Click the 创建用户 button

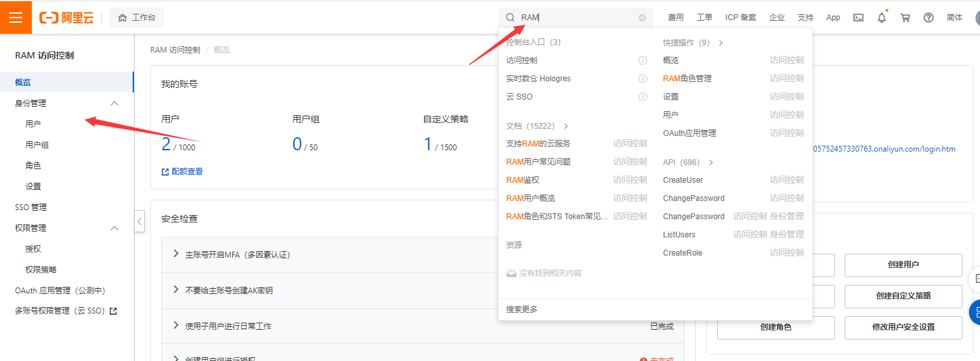click(x=903, y=265)
